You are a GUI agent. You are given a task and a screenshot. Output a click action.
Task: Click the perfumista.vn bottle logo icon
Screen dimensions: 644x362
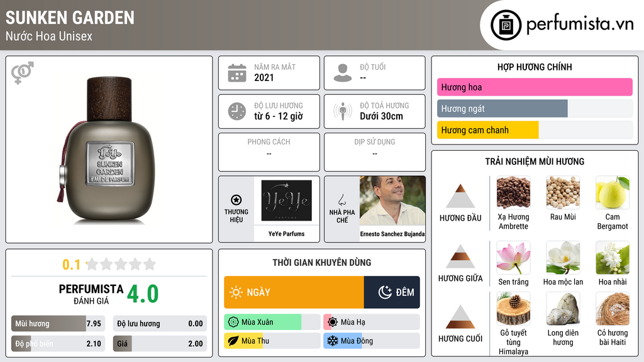pyautogui.click(x=506, y=25)
